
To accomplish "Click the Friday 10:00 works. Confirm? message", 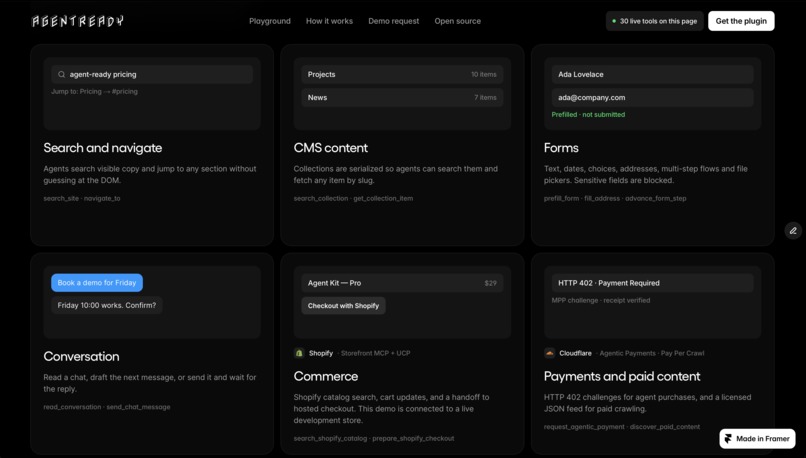I will [x=107, y=305].
